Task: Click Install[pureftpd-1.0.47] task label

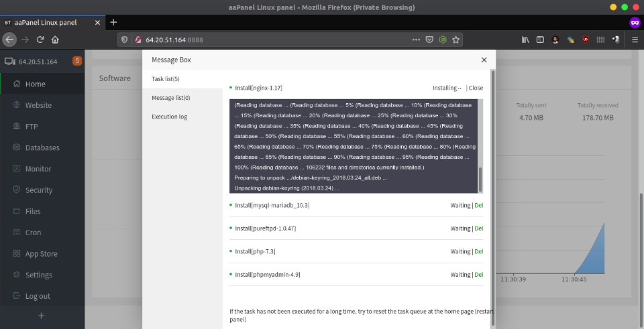Action: (x=266, y=228)
